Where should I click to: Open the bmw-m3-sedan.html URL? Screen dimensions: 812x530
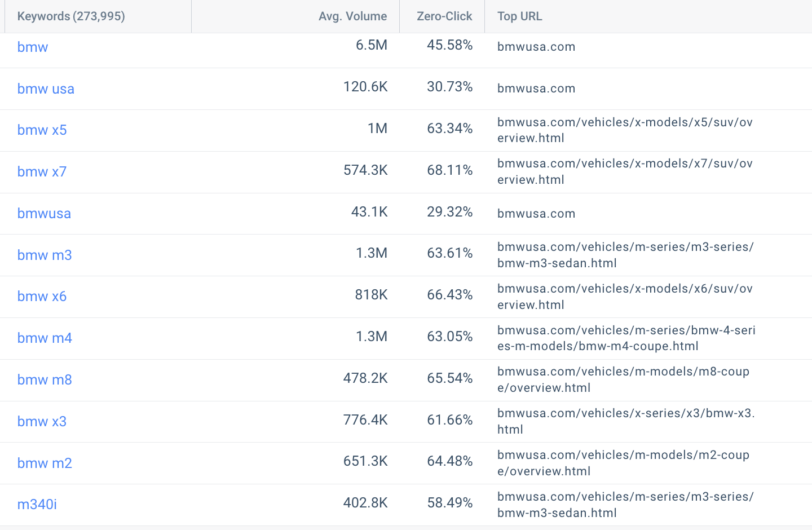625,255
